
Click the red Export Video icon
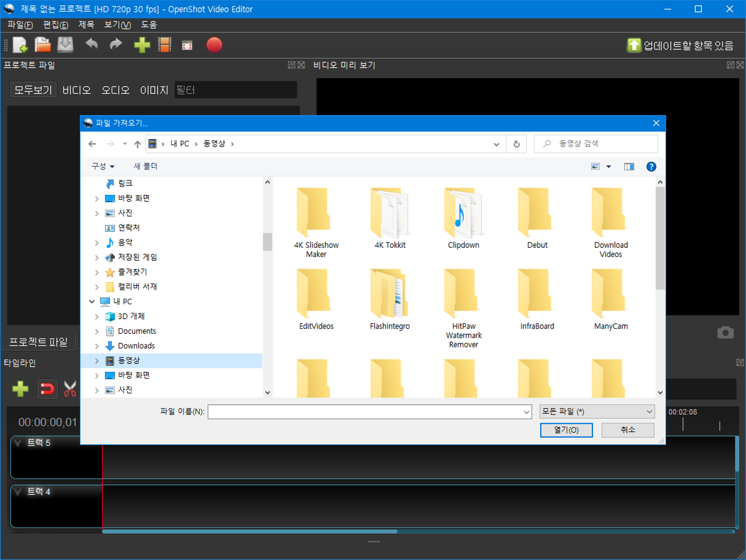coord(214,45)
